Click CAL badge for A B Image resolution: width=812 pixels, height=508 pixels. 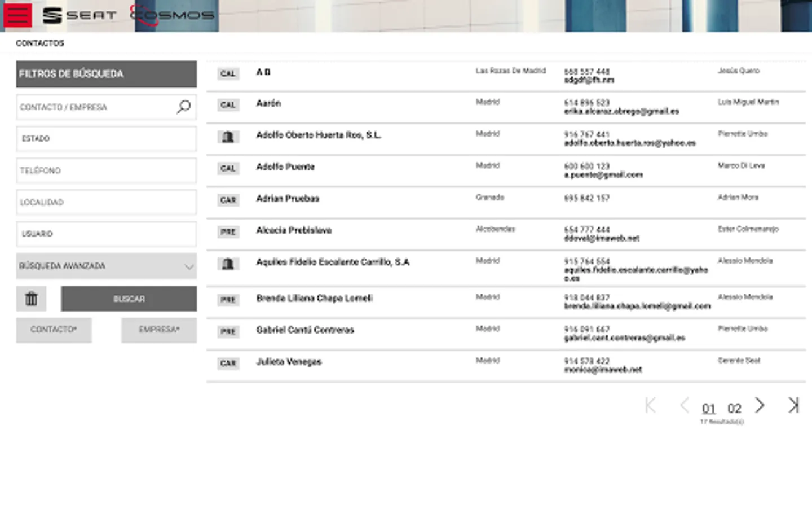(x=228, y=73)
